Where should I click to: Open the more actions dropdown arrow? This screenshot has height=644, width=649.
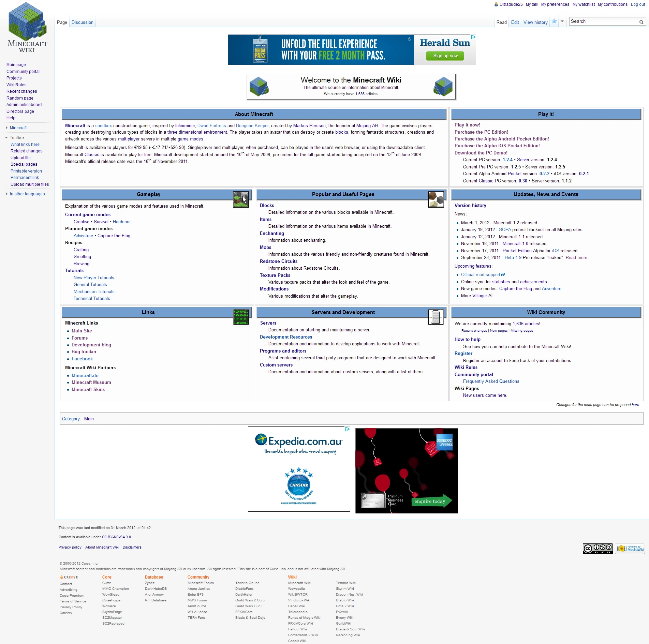pos(562,21)
